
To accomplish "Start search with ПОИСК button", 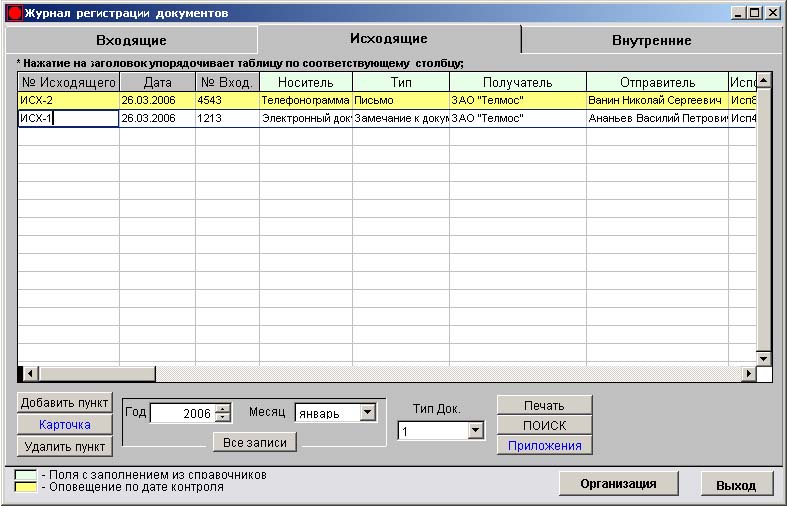I will (544, 425).
